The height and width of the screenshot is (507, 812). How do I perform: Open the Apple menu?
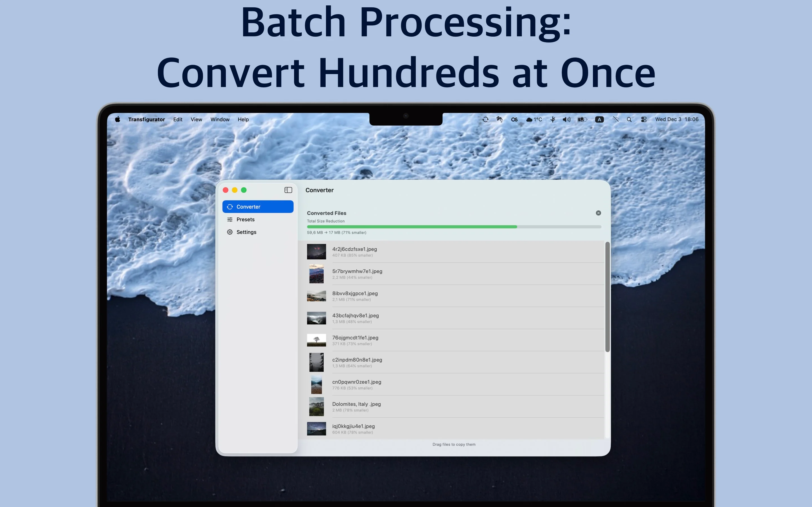(118, 119)
